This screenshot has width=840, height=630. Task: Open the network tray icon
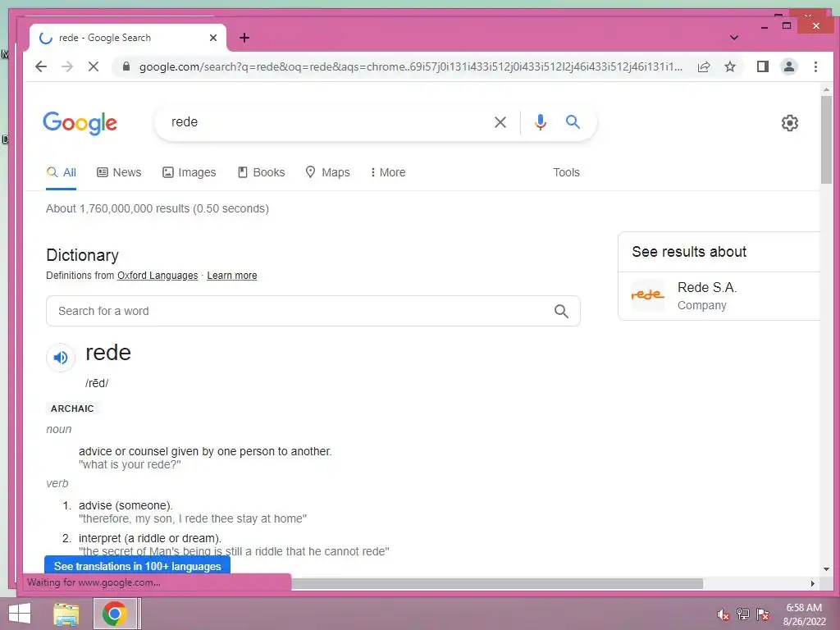click(742, 614)
